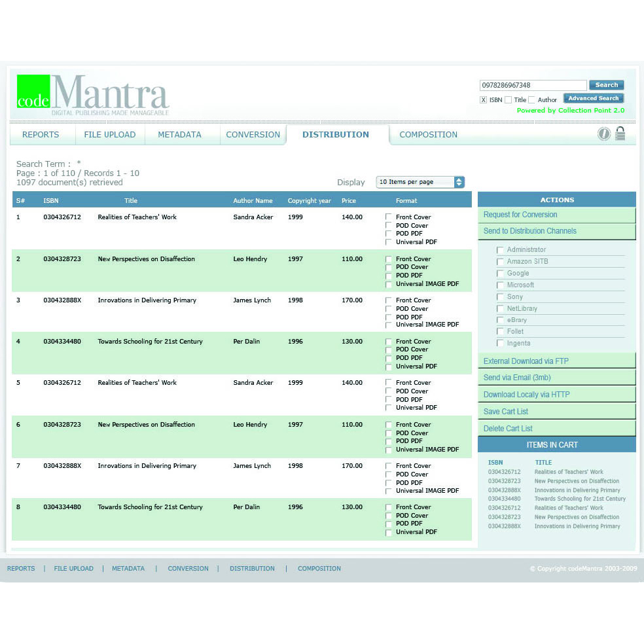Select the Ingenta channel checkbox
This screenshot has height=644, width=644.
click(x=500, y=343)
